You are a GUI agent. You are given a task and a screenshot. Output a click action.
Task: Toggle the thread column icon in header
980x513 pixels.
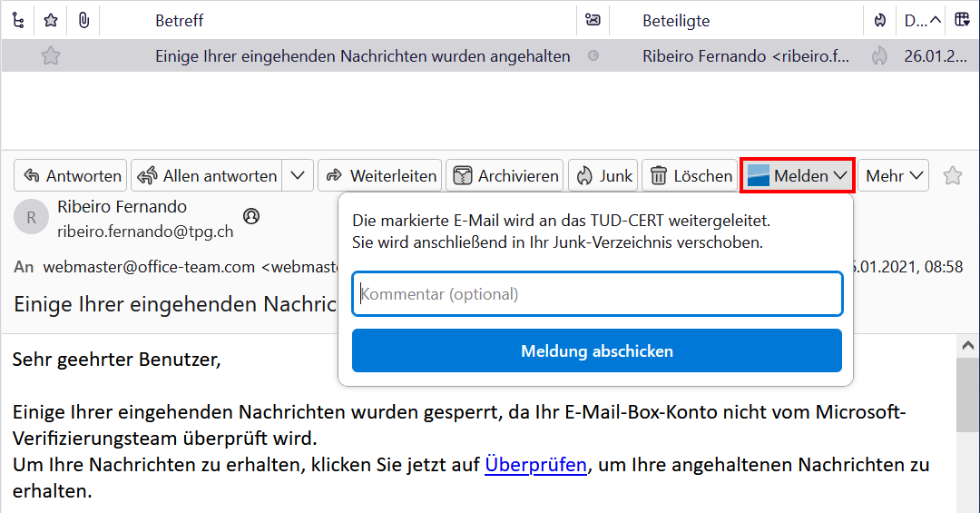18,21
